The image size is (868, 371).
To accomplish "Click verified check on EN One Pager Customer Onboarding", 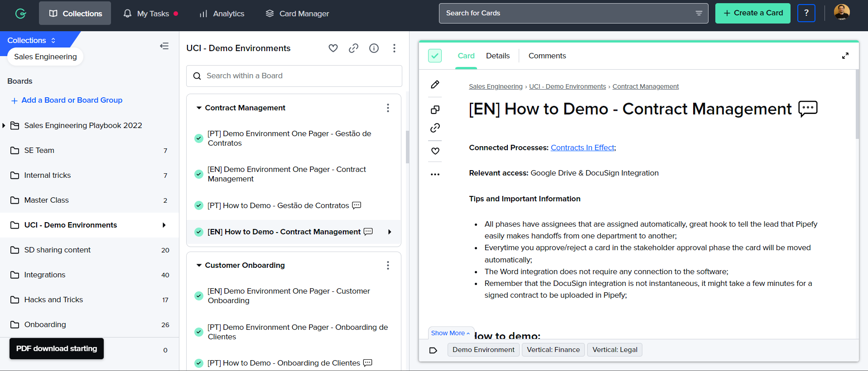I will tap(198, 296).
